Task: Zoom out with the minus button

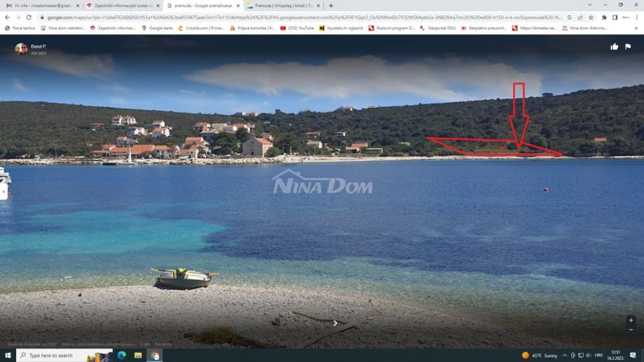Action: (631, 330)
